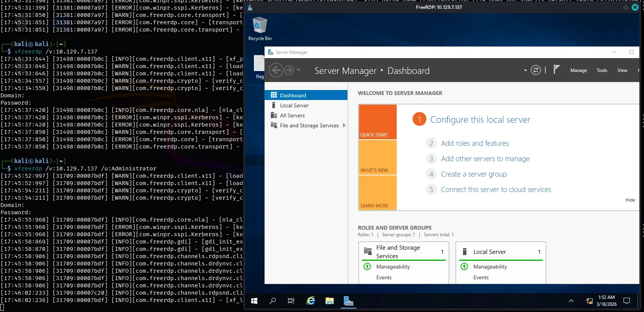Open taskbar search magnifier
This screenshot has width=644, height=312.
click(273, 301)
